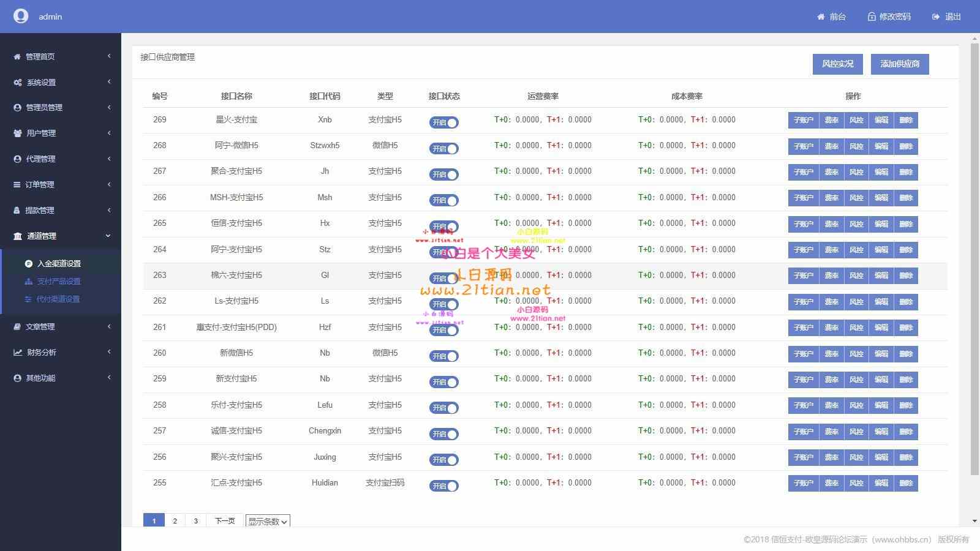
Task: Open the lock icon for 提款管理
Action: (17, 210)
